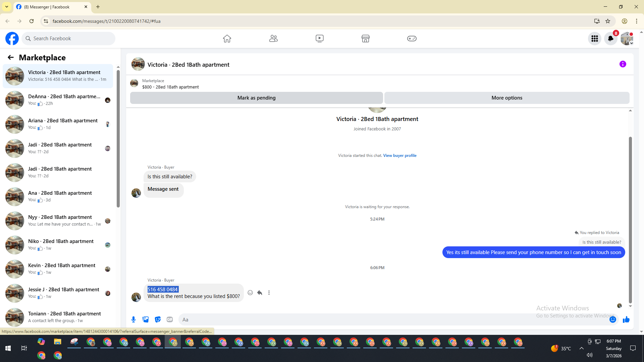Open the GIF picker icon
644x362 pixels.
[x=170, y=320]
